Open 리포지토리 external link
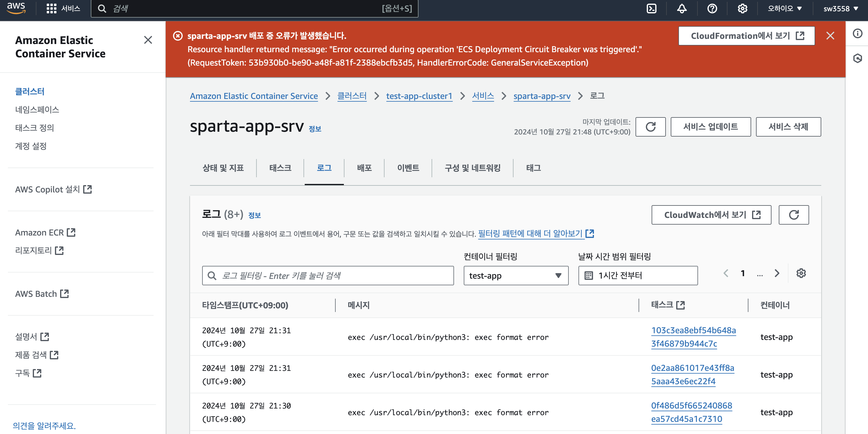 39,250
